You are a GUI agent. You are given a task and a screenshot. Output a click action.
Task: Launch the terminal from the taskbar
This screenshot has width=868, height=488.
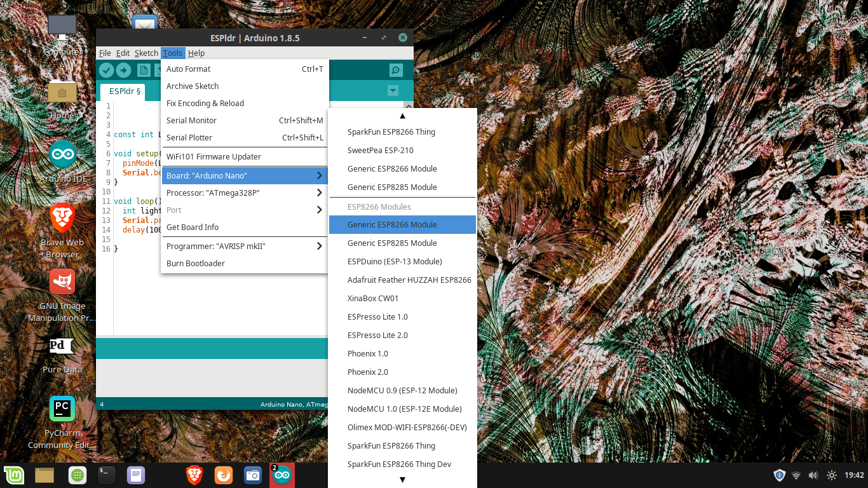tap(106, 475)
